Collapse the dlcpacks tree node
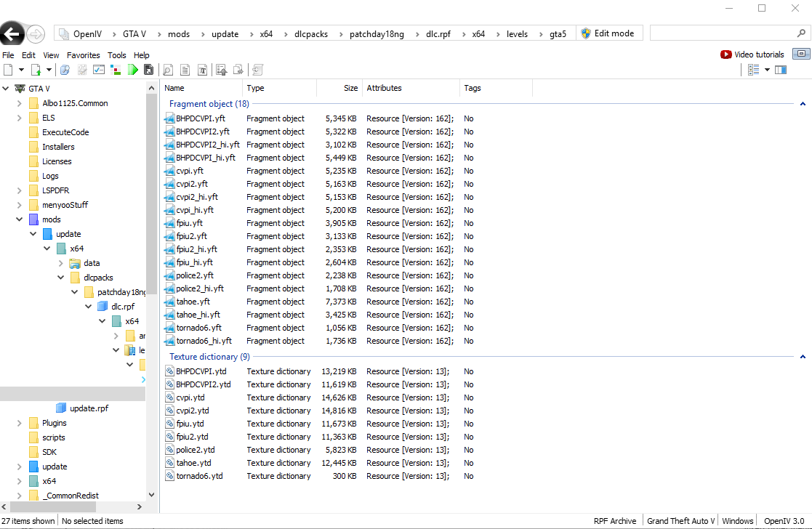This screenshot has height=529, width=812. (60, 278)
